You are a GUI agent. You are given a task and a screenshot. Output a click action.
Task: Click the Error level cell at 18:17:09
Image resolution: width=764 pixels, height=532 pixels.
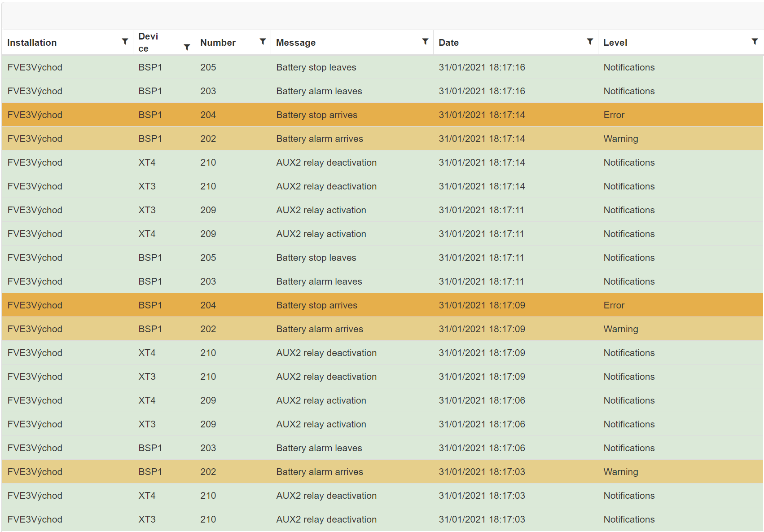(614, 305)
